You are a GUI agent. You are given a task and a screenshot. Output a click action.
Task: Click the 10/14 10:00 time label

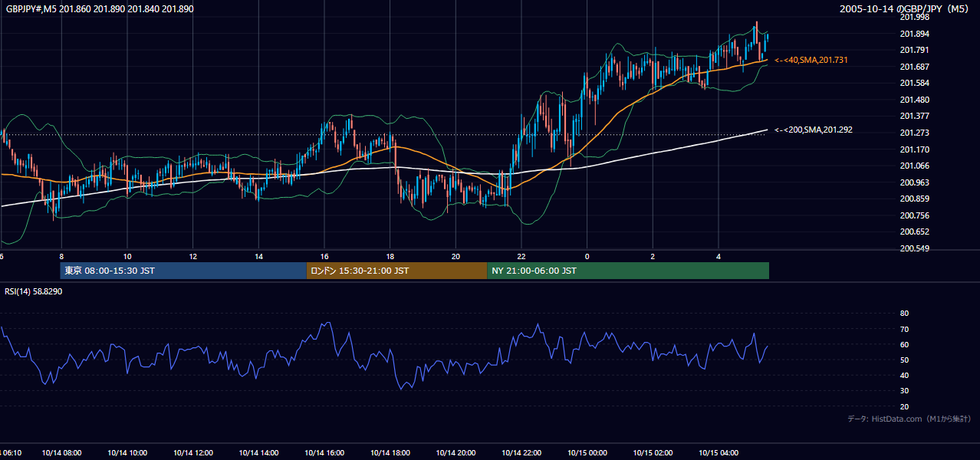[x=127, y=453]
